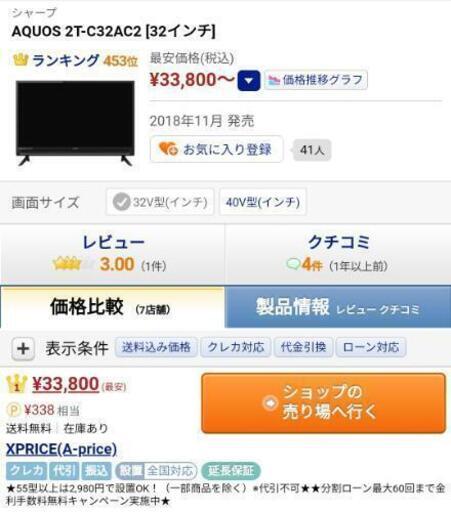The image size is (451, 512).
Task: Expand 表示条件 with the plus button
Action: tap(23, 349)
